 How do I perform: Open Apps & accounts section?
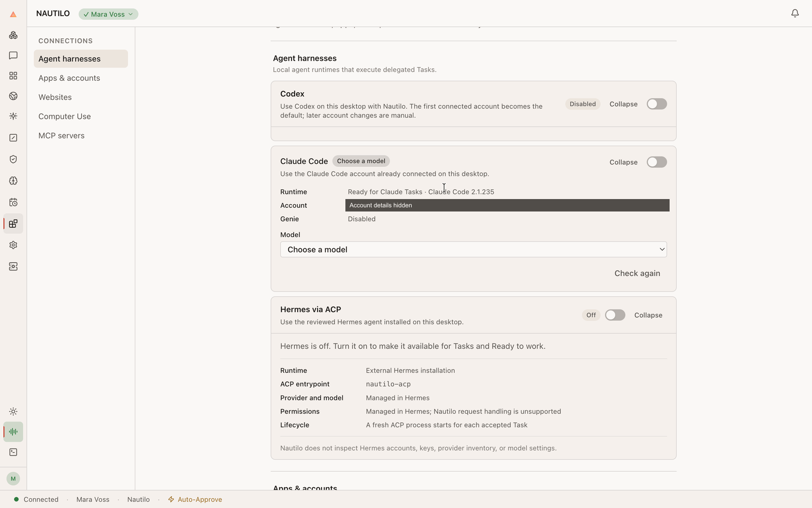81,78
